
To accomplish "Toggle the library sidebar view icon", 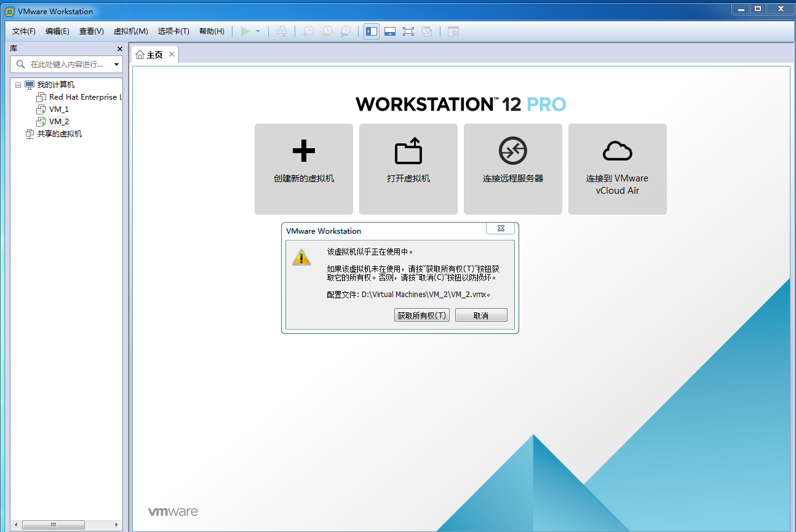I will coord(372,31).
